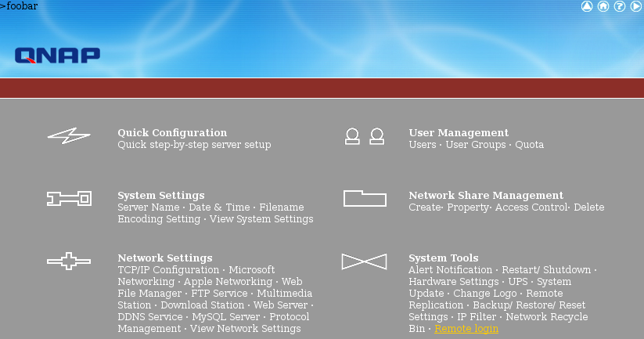Click 'Access Control' under Network Share Management
644x339 pixels.
[x=531, y=207]
